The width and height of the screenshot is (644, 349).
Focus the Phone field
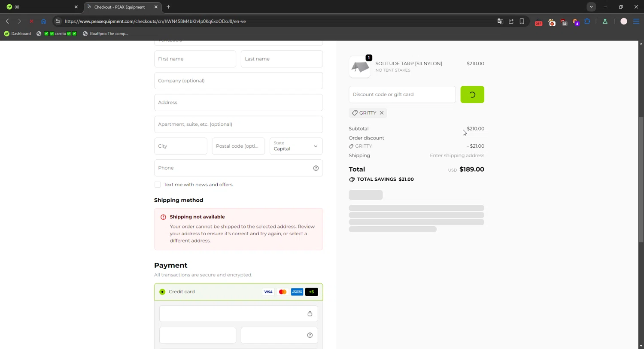(x=238, y=168)
